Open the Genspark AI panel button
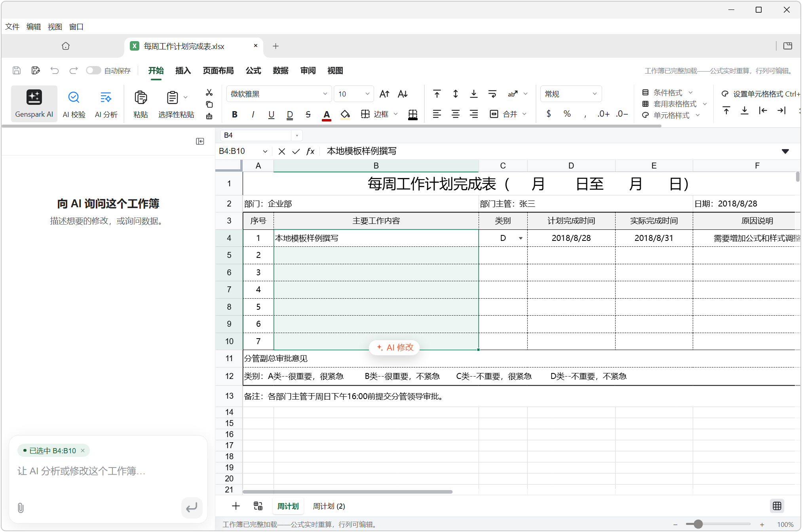 click(x=34, y=104)
